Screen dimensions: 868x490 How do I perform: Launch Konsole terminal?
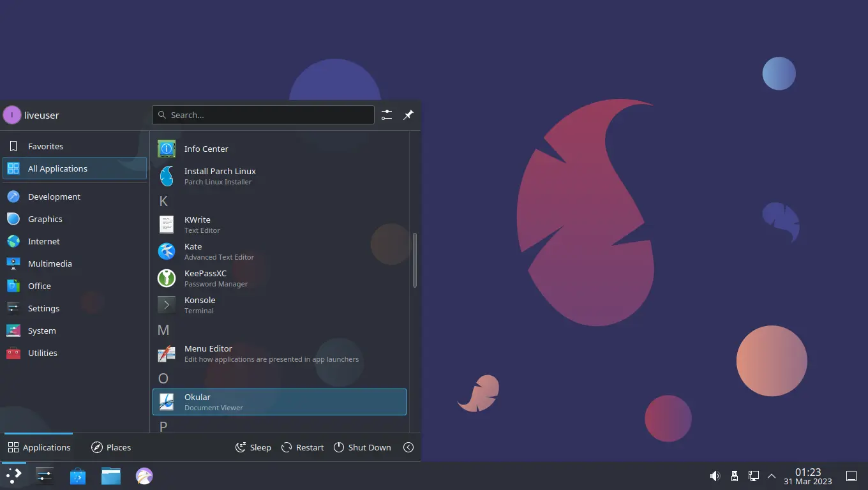(279, 305)
